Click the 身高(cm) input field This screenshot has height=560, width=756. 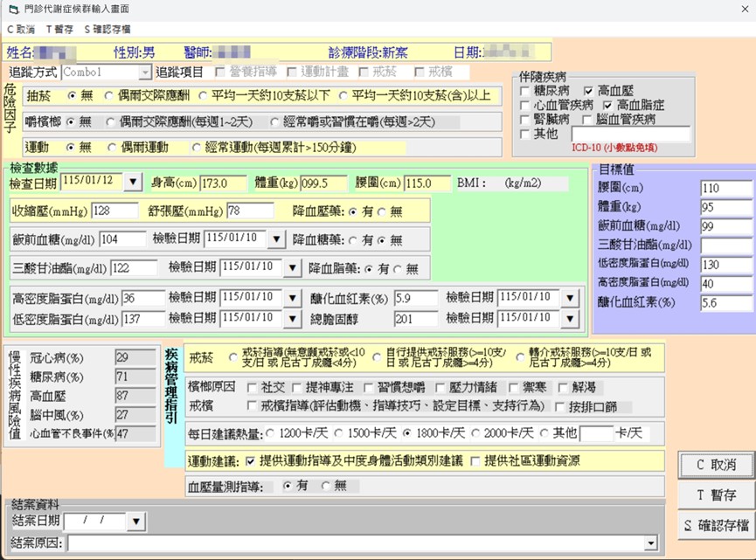tap(225, 183)
